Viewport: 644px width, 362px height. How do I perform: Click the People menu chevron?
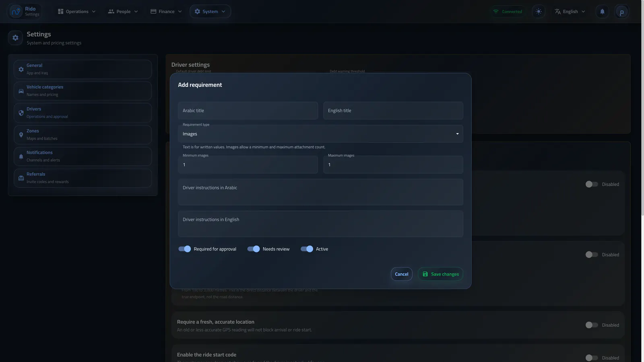click(x=136, y=12)
